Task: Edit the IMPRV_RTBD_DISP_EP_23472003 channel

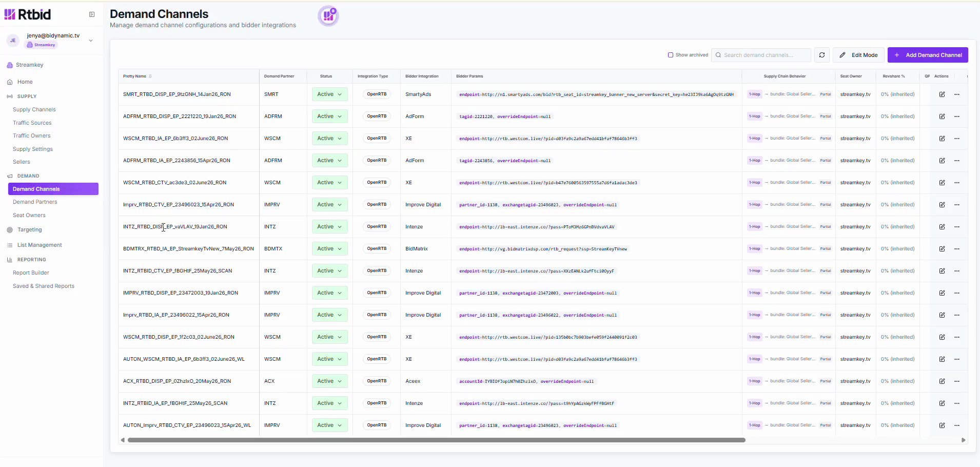Action: [x=942, y=293]
